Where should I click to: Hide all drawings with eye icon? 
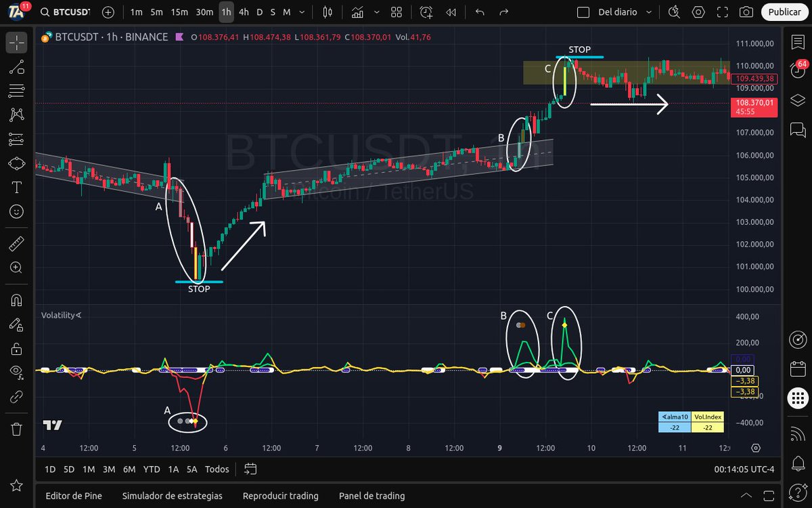click(x=17, y=373)
